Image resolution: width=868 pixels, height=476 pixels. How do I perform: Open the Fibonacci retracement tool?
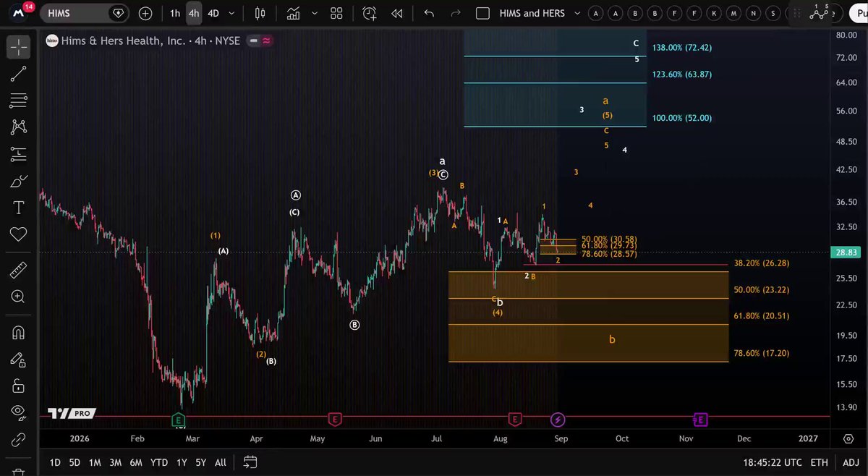tap(19, 100)
